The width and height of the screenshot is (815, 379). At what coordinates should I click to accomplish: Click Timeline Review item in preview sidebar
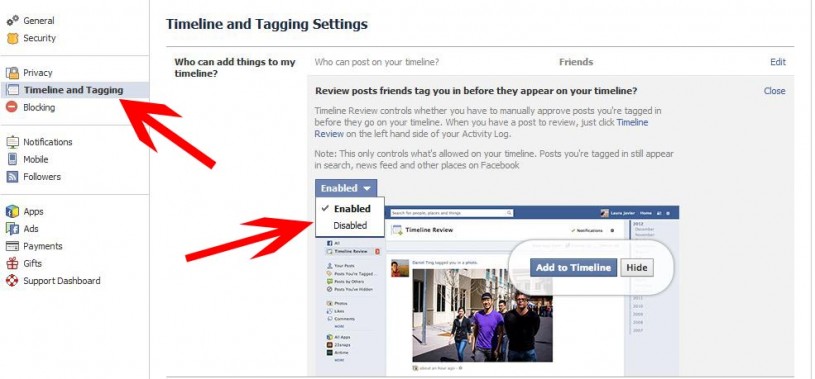coord(350,251)
